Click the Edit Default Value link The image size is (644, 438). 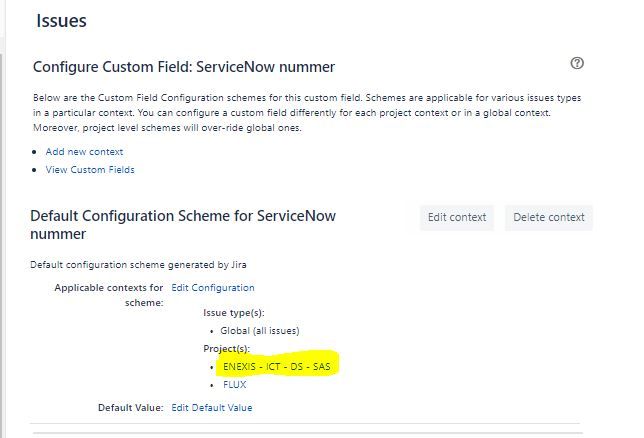coord(212,408)
